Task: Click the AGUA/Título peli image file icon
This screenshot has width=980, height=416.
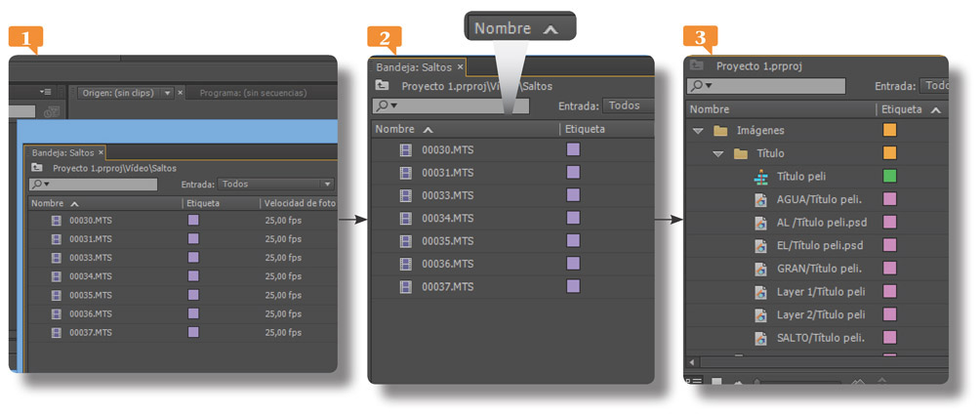Action: (x=761, y=199)
